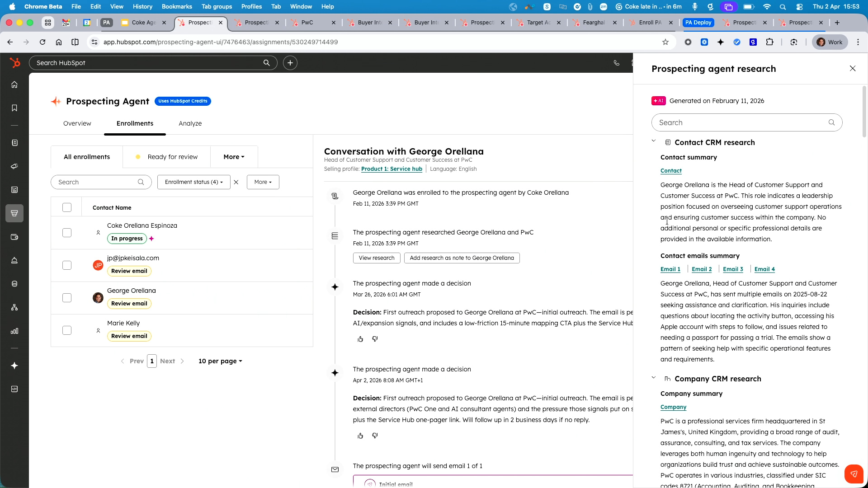Open the reporting bar chart sidebar icon
The height and width of the screenshot is (488, 868).
(14, 331)
